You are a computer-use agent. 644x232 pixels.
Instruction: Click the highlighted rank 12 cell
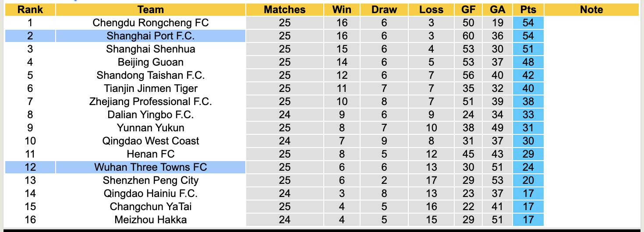[x=30, y=167]
